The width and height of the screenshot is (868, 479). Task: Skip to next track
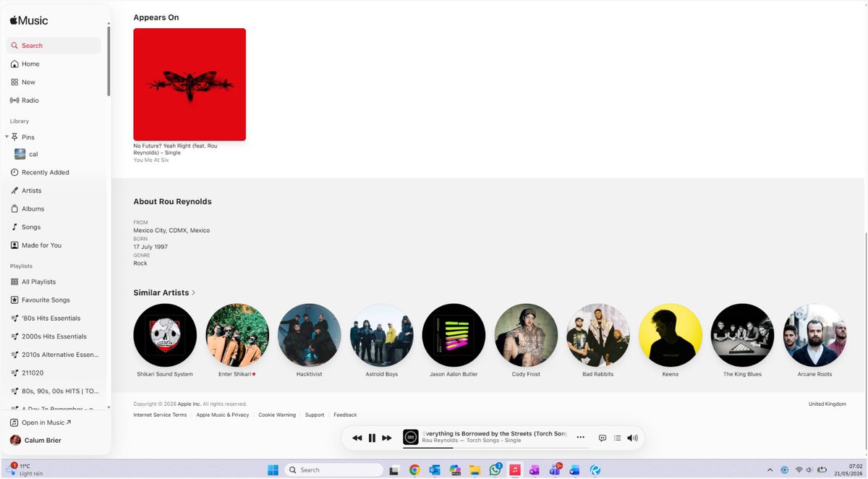click(x=387, y=438)
